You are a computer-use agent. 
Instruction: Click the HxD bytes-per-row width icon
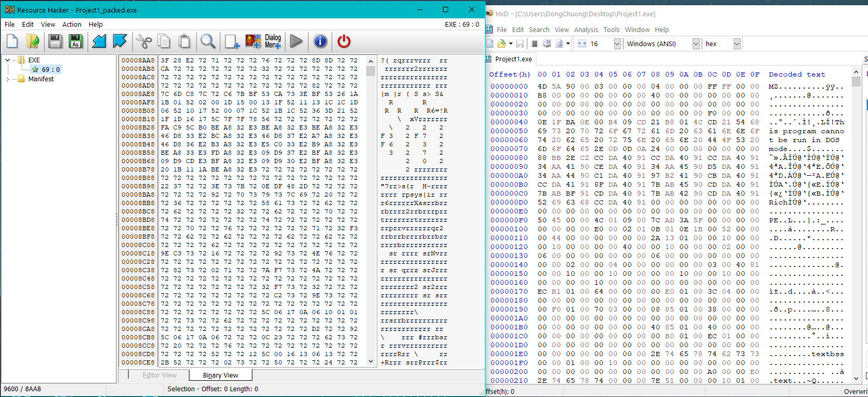click(582, 44)
